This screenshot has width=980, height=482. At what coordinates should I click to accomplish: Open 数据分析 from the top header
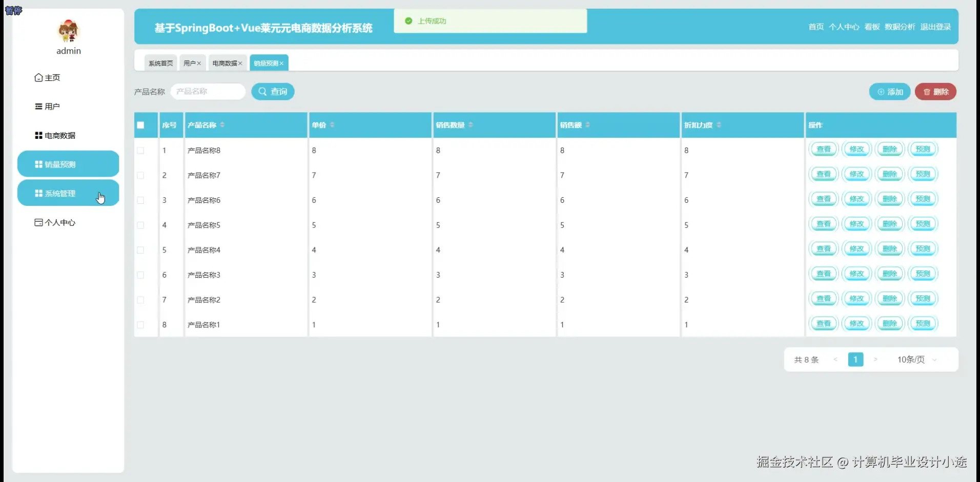[x=900, y=27]
